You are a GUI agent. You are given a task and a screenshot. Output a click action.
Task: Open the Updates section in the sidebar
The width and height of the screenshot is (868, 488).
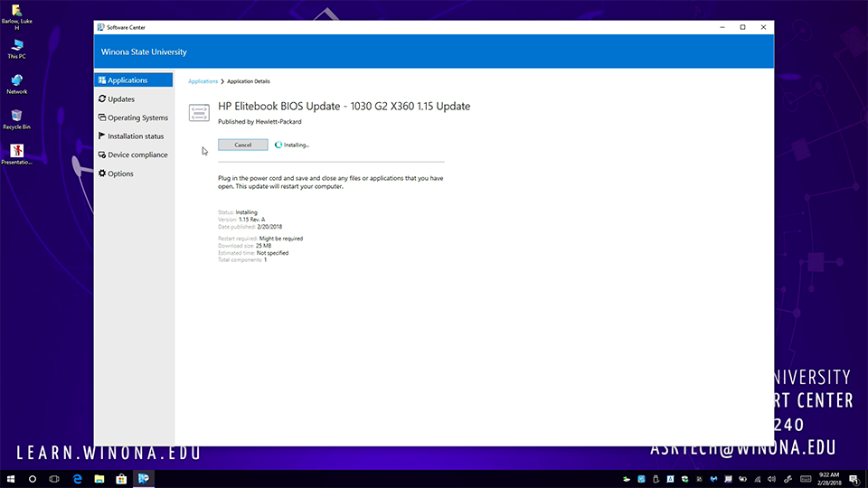coord(121,99)
